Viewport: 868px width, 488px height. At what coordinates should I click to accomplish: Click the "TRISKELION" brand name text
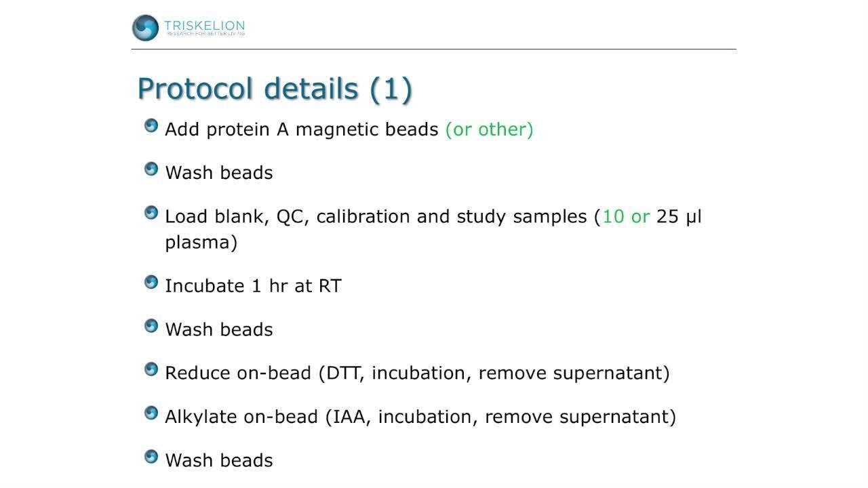point(204,26)
